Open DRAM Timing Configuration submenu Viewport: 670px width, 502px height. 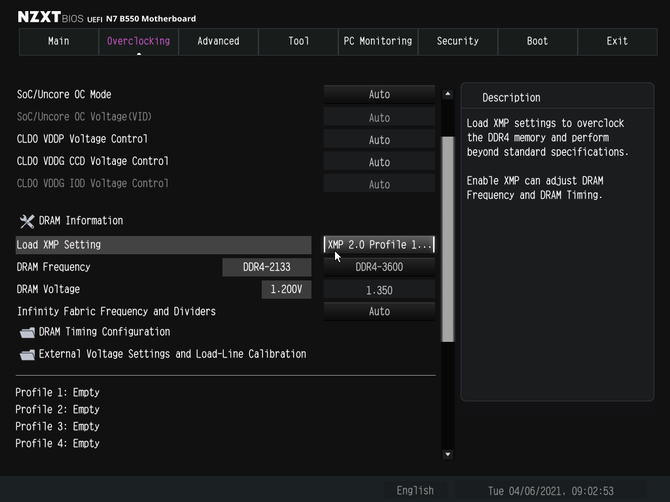pos(104,332)
